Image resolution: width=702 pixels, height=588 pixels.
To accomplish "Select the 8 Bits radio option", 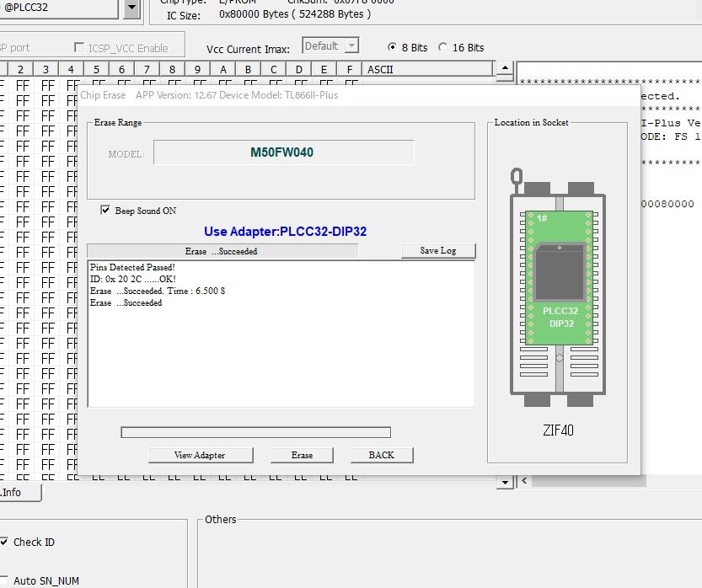I will pyautogui.click(x=392, y=47).
